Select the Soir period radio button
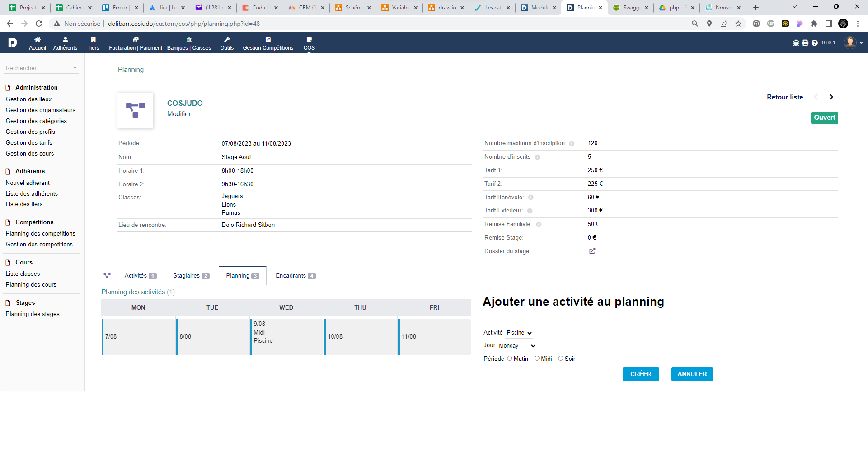 click(x=561, y=359)
